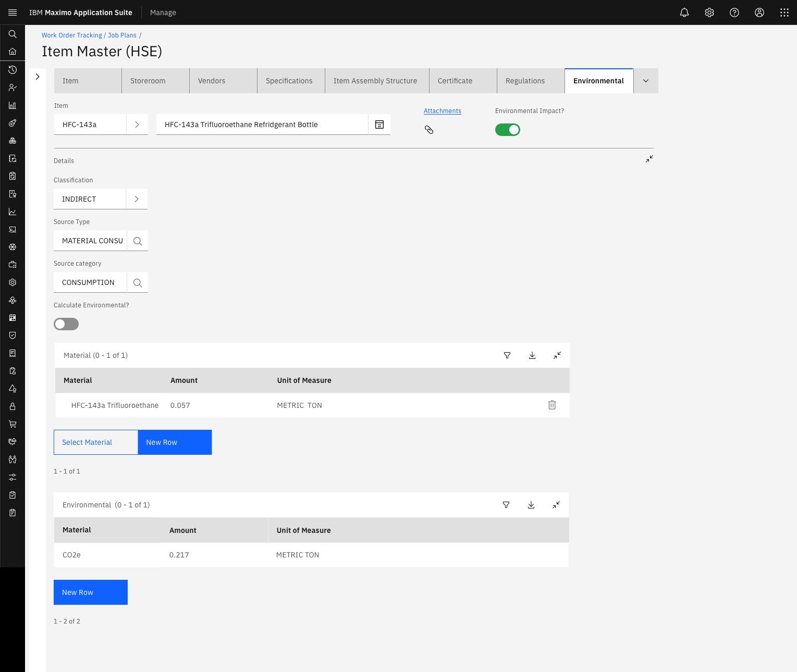Open the stacked cubes icon in sidebar
The width and height of the screenshot is (797, 672).
[x=13, y=141]
